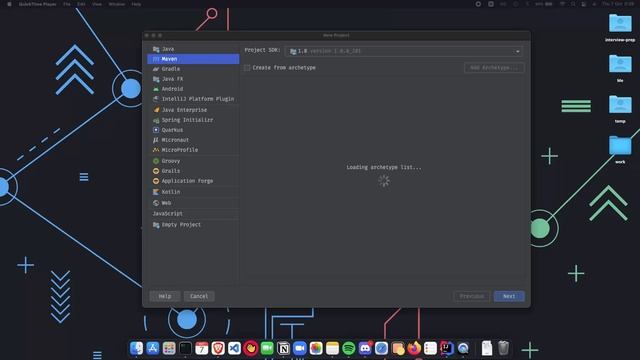
Task: Select Spring Initializr generator
Action: pos(193,120)
